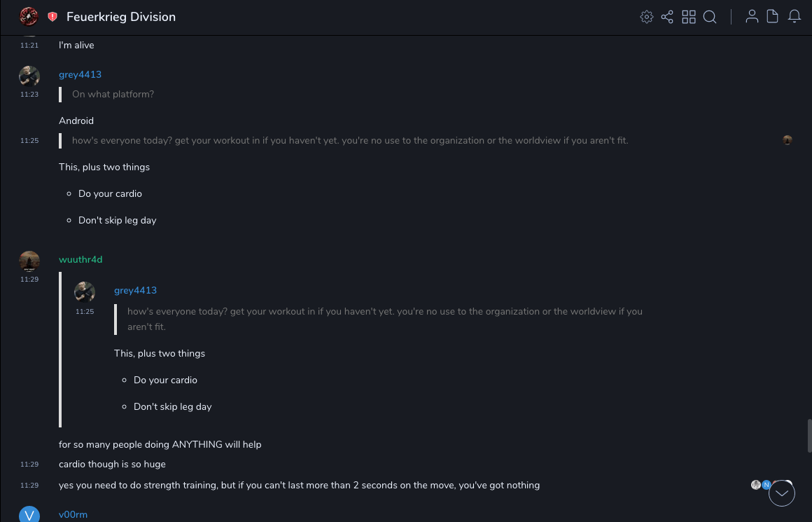Open v00rm user avatar

(x=29, y=515)
